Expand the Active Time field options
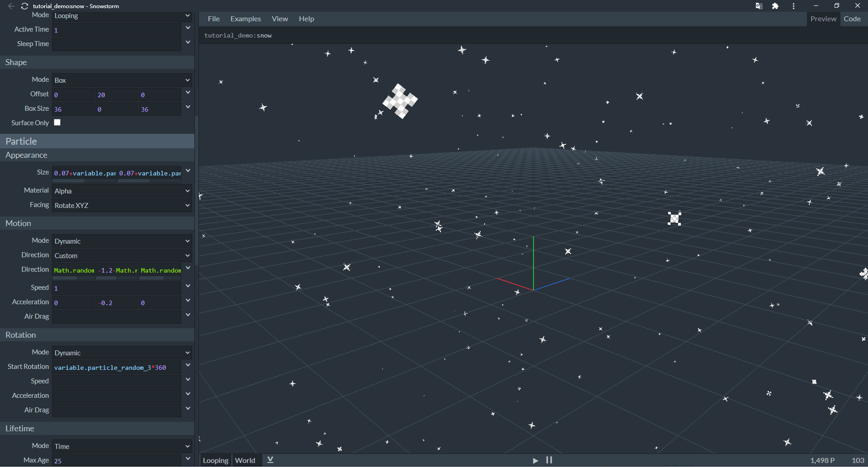Screen dimensions: 868x467 tap(188, 28)
